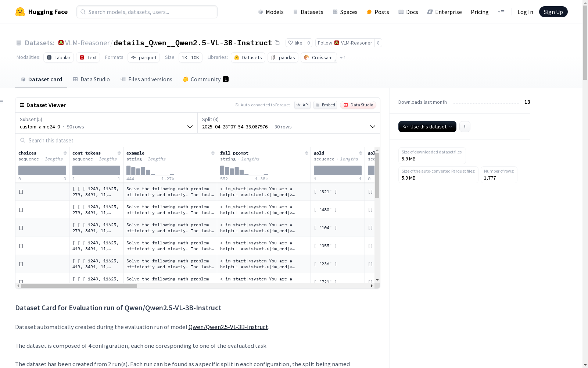Click the like count showing 0

(309, 43)
